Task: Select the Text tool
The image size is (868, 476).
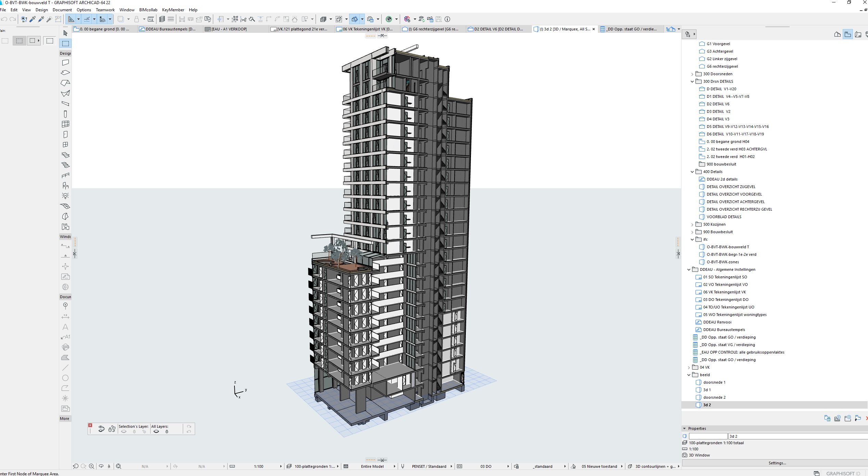Action: pyautogui.click(x=65, y=327)
